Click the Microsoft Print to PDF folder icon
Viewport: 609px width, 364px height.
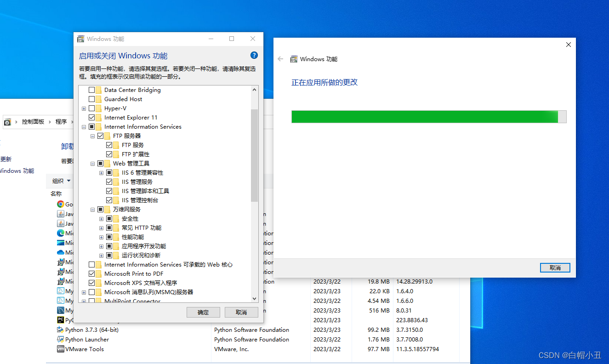tap(99, 274)
